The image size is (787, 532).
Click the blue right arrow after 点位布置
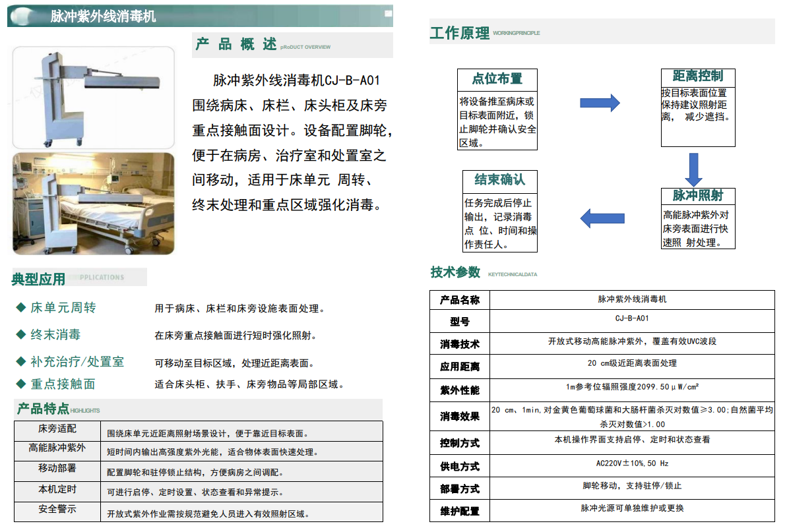pyautogui.click(x=600, y=103)
